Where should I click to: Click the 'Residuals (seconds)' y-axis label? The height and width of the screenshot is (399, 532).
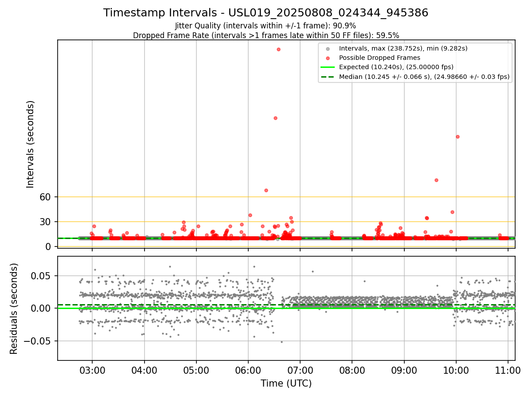(14, 309)
